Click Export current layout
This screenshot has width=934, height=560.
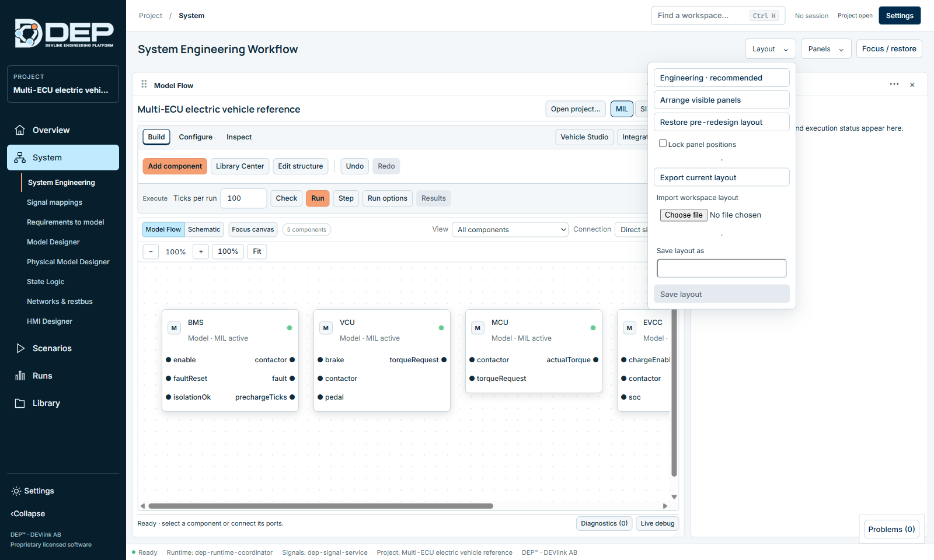tap(722, 177)
